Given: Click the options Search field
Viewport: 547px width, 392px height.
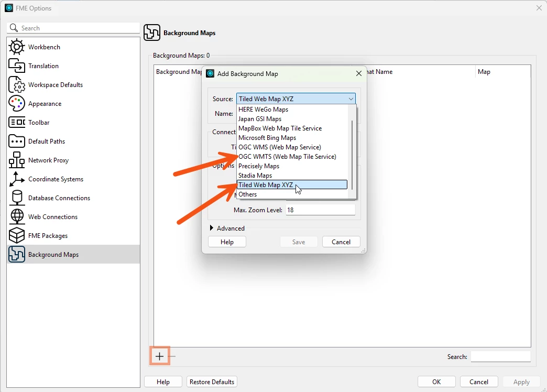Looking at the screenshot, I should coord(73,28).
